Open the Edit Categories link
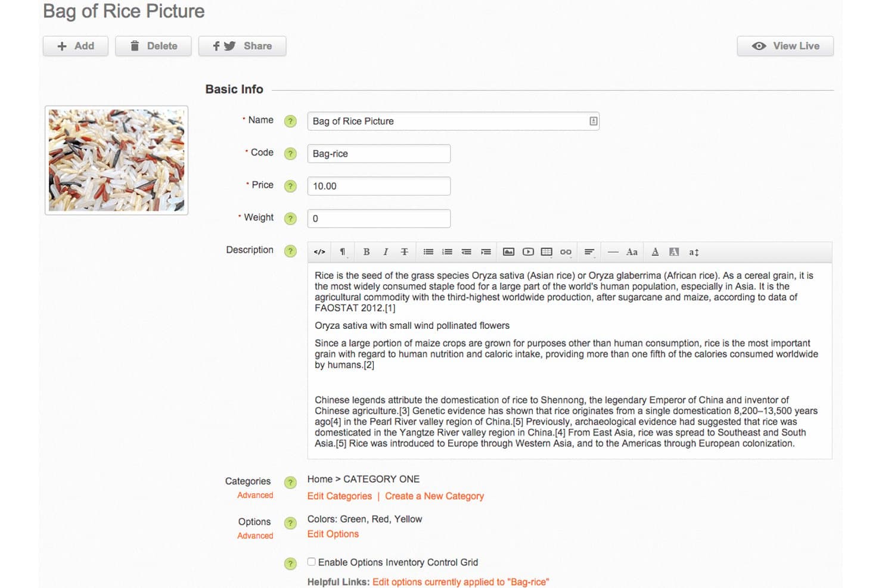The width and height of the screenshot is (882, 588). [x=340, y=496]
